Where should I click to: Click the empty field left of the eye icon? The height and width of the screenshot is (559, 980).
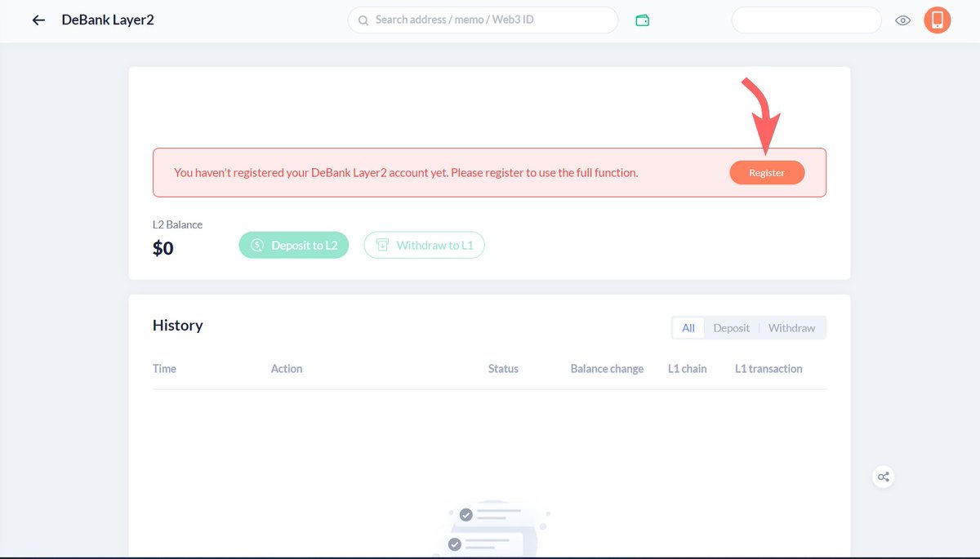(x=806, y=20)
